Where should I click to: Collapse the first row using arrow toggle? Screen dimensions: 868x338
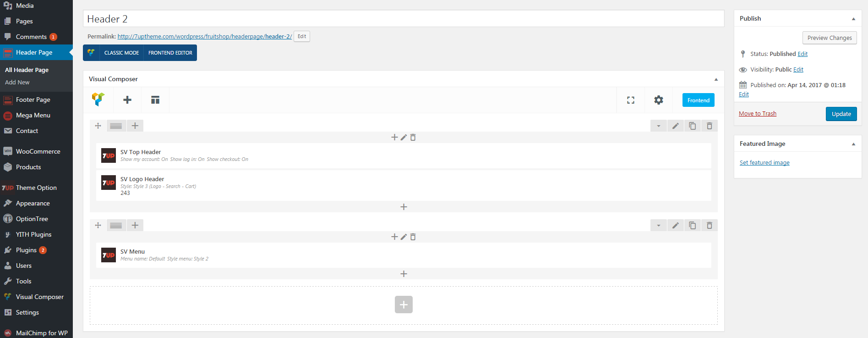659,126
